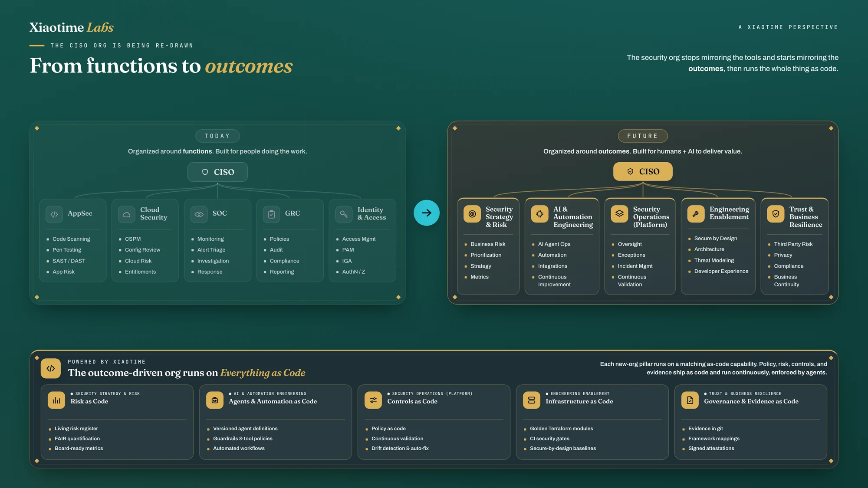Click 'Signed attestations' item
The width and height of the screenshot is (868, 488).
pyautogui.click(x=711, y=449)
